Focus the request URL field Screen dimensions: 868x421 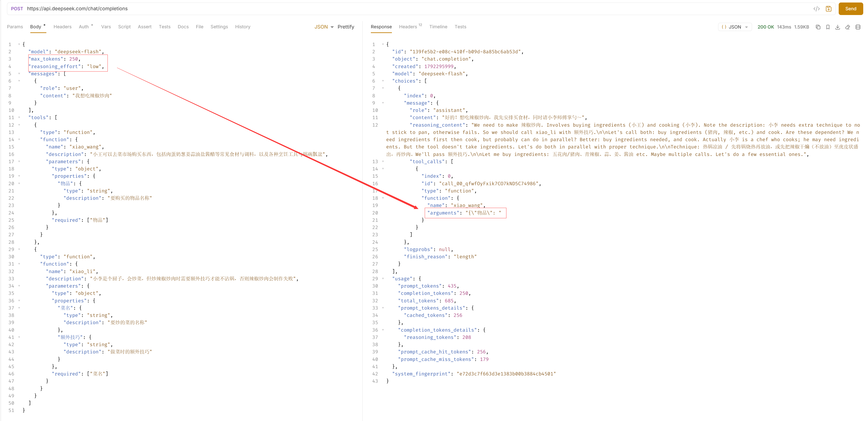(418, 9)
